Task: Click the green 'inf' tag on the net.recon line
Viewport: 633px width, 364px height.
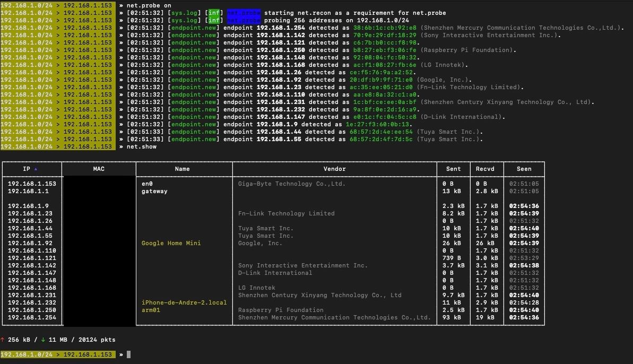Action: pyautogui.click(x=214, y=13)
